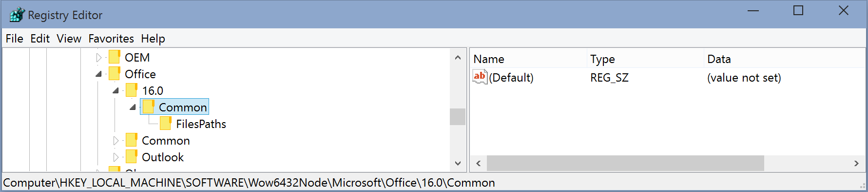This screenshot has height=192, width=868.
Task: Click the values pane right scroll arrow
Action: pyautogui.click(x=856, y=164)
